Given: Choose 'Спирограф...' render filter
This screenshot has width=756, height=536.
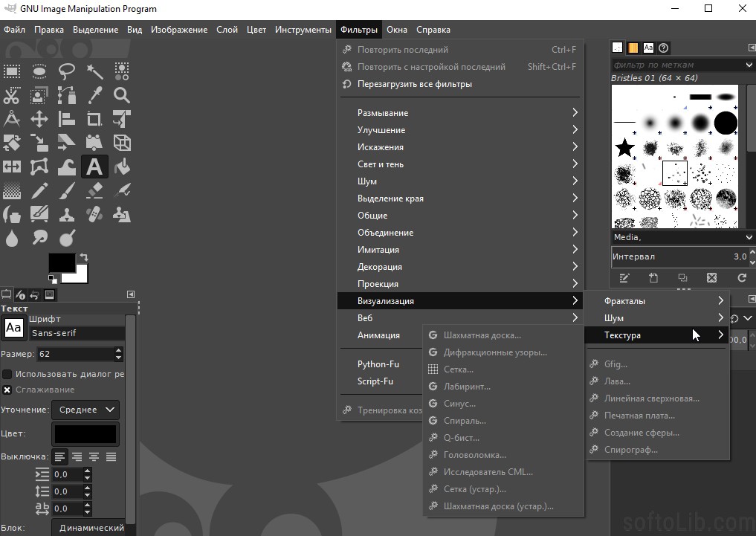Looking at the screenshot, I should [656, 450].
